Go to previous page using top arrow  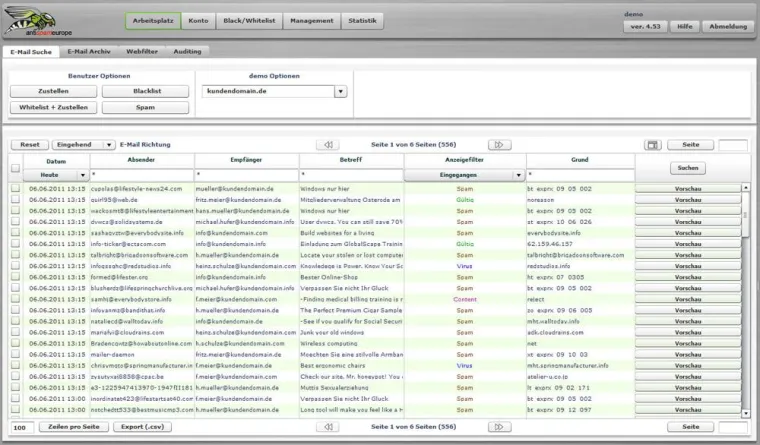click(329, 145)
